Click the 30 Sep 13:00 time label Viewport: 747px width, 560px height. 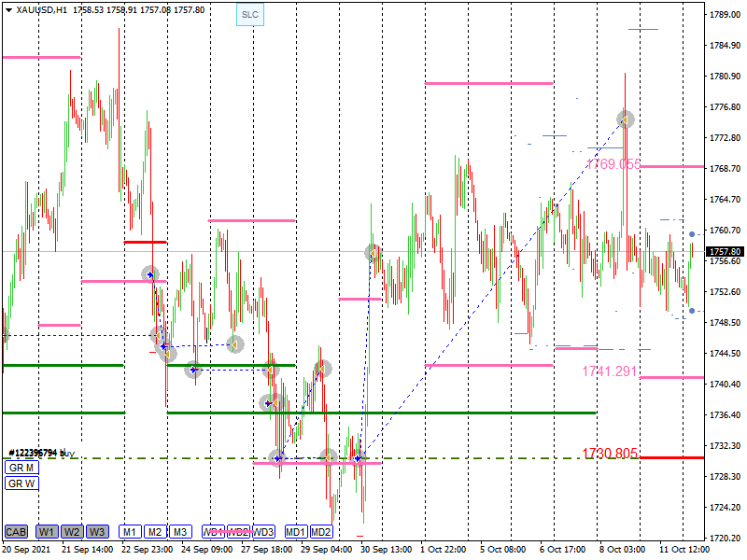pyautogui.click(x=386, y=550)
